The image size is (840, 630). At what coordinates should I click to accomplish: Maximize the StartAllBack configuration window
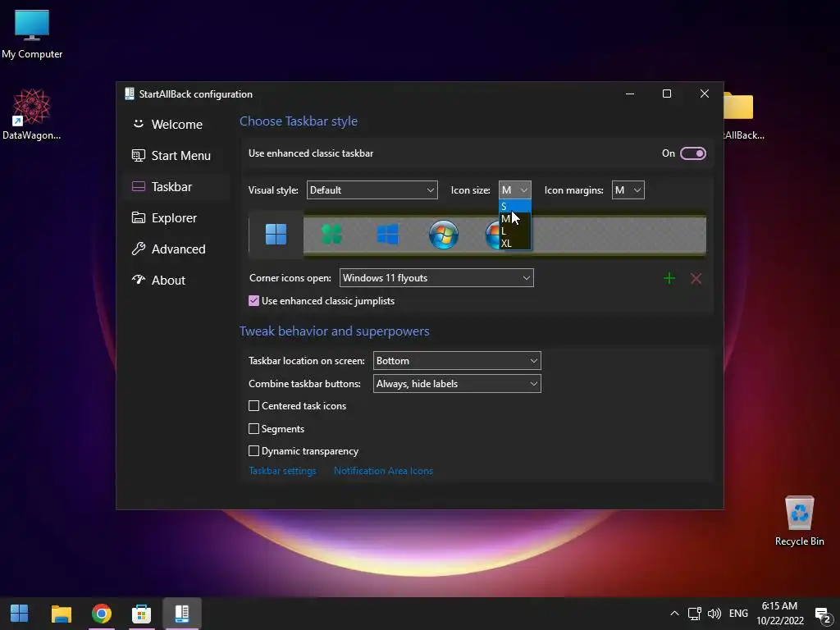tap(667, 94)
